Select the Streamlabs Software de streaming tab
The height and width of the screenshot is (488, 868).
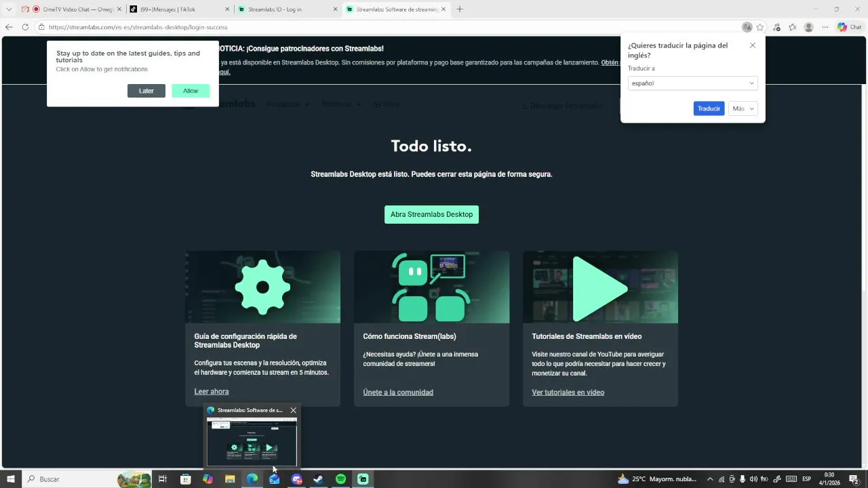click(396, 9)
